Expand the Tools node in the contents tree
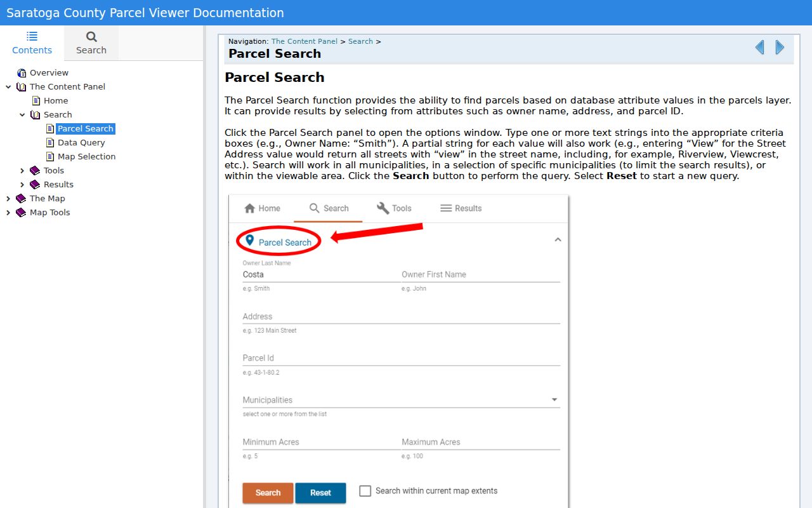This screenshot has height=508, width=812. (x=22, y=171)
